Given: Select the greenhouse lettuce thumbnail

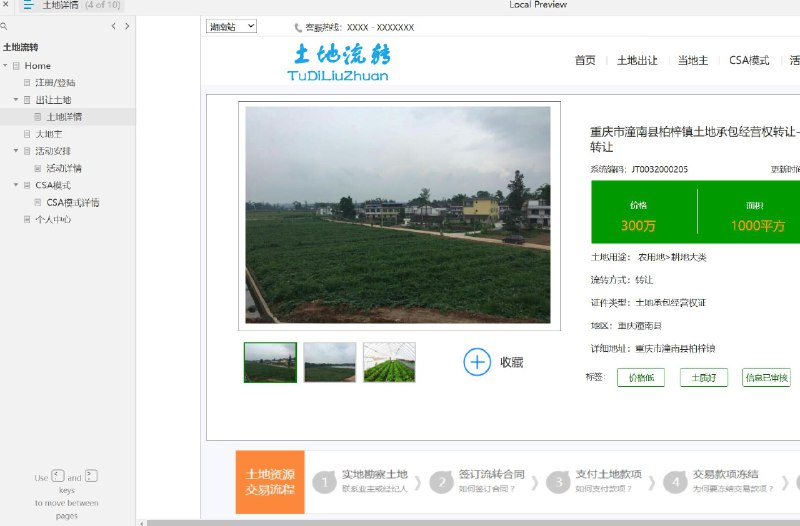Looking at the screenshot, I should pyautogui.click(x=389, y=362).
